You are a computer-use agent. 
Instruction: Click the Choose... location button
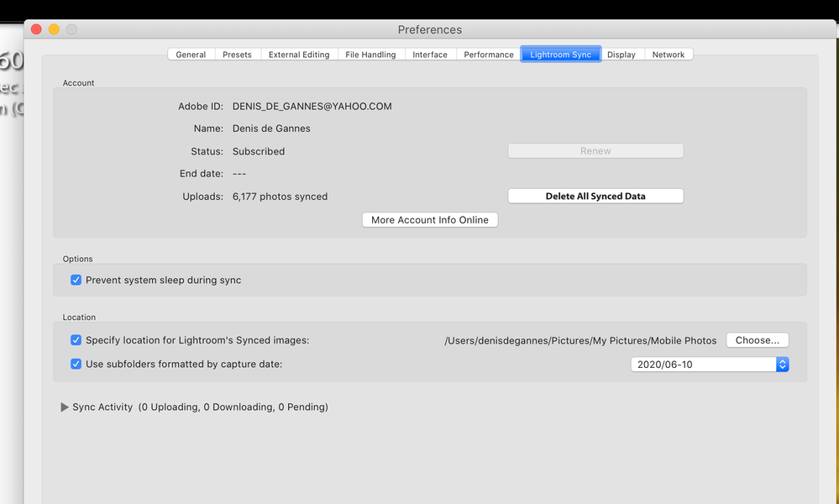[758, 340]
